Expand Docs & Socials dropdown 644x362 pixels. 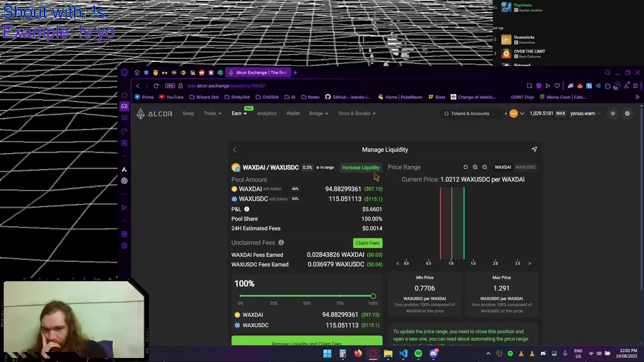tap(357, 114)
